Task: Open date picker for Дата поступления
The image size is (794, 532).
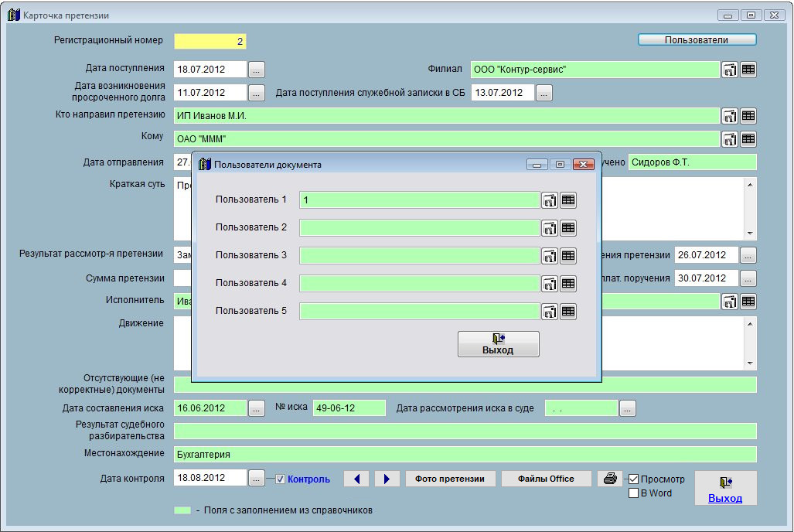Action: click(257, 70)
